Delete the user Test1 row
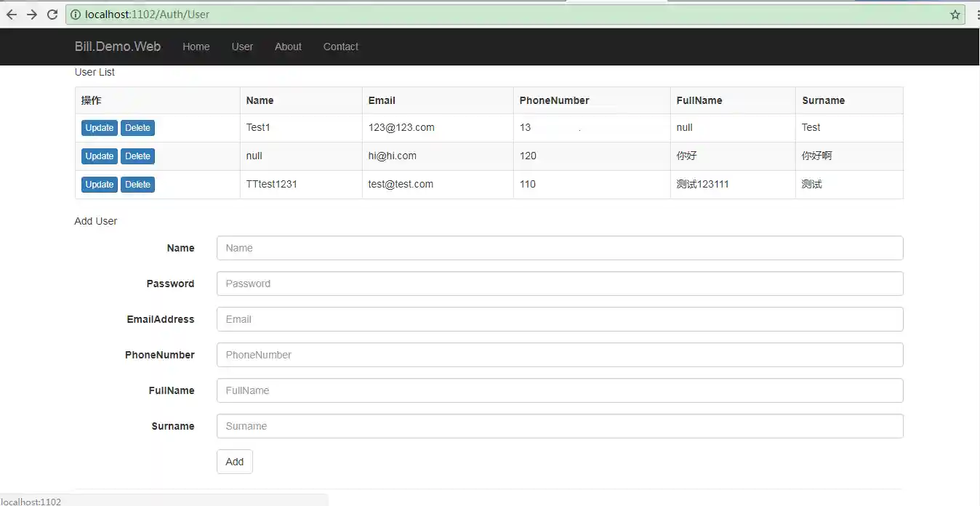This screenshot has width=980, height=506. (x=137, y=128)
